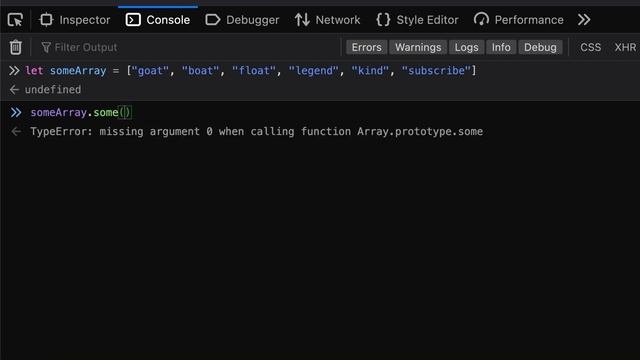Open the Performance tab
The height and width of the screenshot is (360, 640).
pyautogui.click(x=519, y=20)
